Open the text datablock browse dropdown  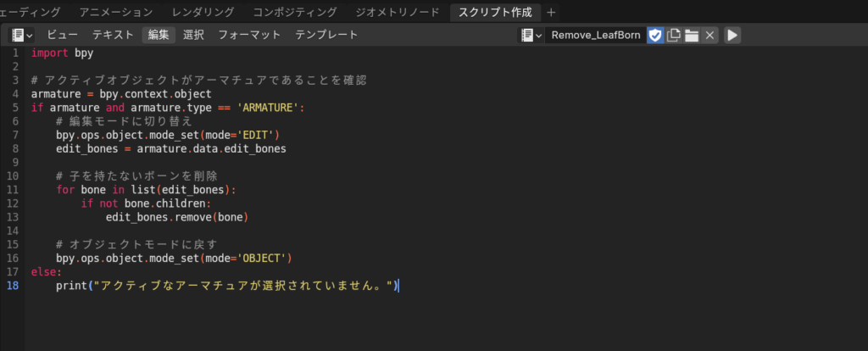point(531,36)
